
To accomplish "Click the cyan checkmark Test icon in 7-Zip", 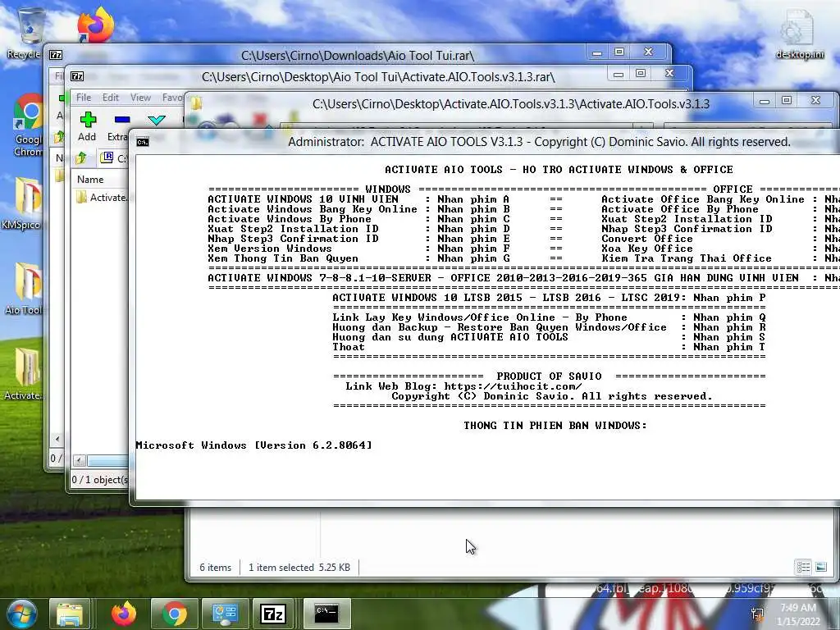I will tap(157, 120).
